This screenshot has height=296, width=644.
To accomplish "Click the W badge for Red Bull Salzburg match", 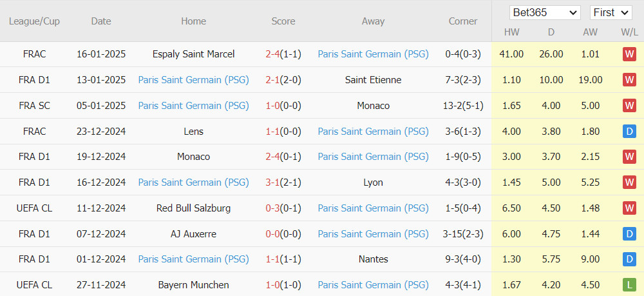I will 629,208.
